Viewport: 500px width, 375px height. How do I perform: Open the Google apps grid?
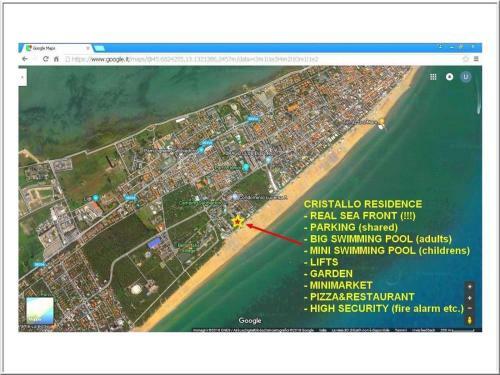[x=433, y=77]
